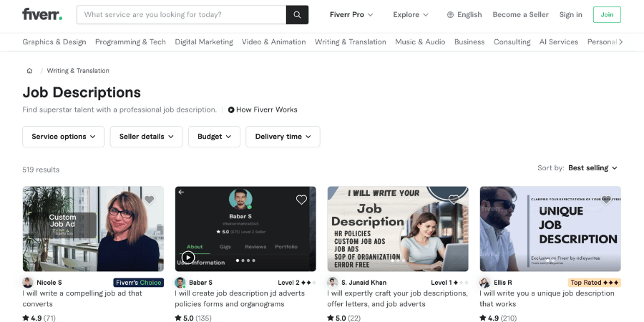Click Become a Seller link
This screenshot has height=322, width=644.
point(521,15)
